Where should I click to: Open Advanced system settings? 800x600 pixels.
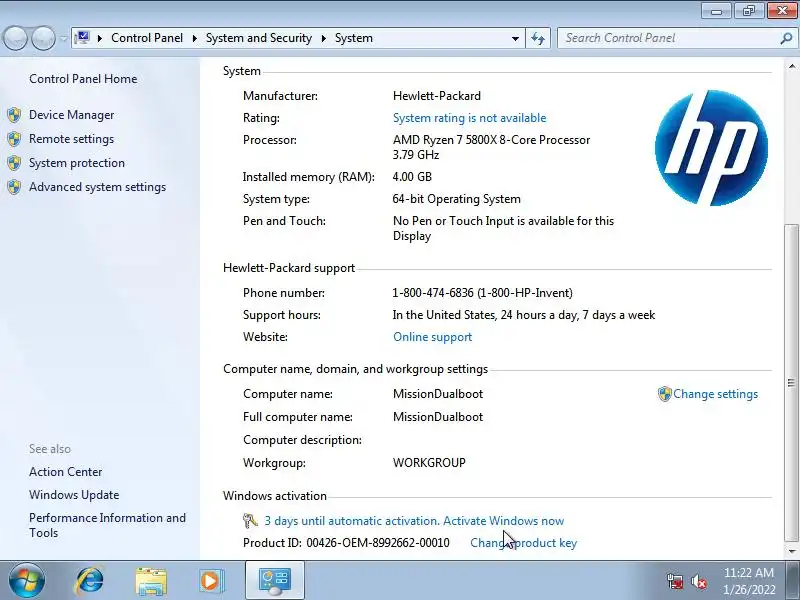tap(97, 187)
